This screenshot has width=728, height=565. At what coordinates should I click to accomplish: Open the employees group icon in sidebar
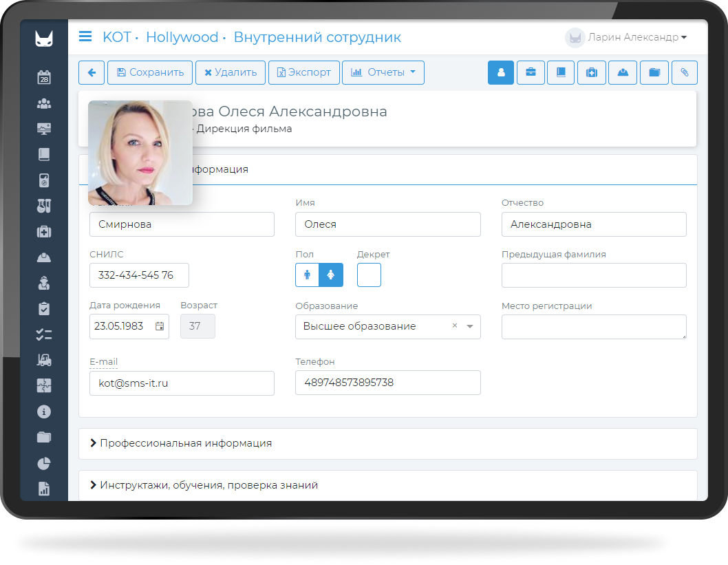(x=44, y=103)
